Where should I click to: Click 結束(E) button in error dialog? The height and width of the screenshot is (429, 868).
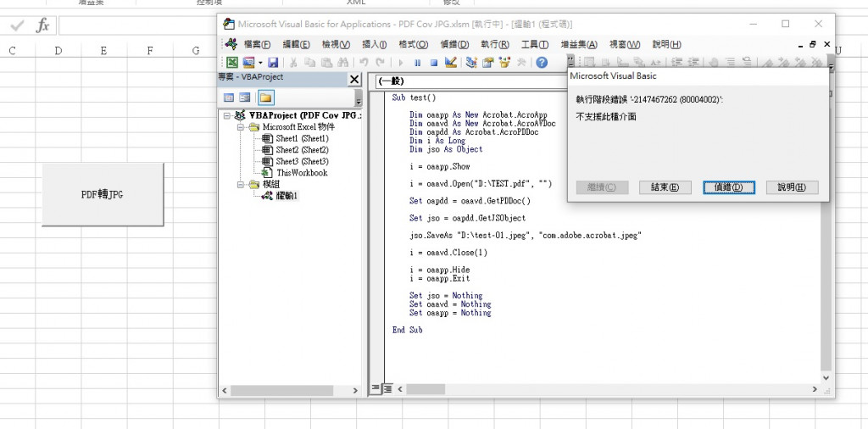665,187
